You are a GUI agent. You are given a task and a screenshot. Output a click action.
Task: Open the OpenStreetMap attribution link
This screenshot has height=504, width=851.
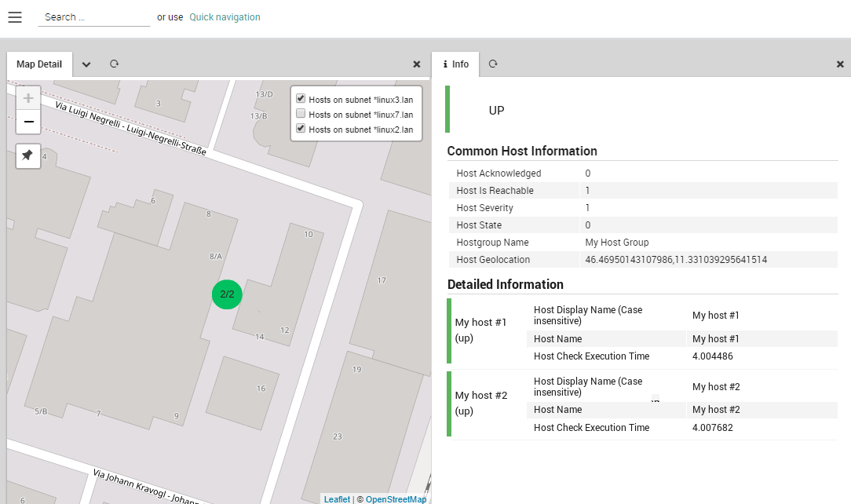coord(396,499)
